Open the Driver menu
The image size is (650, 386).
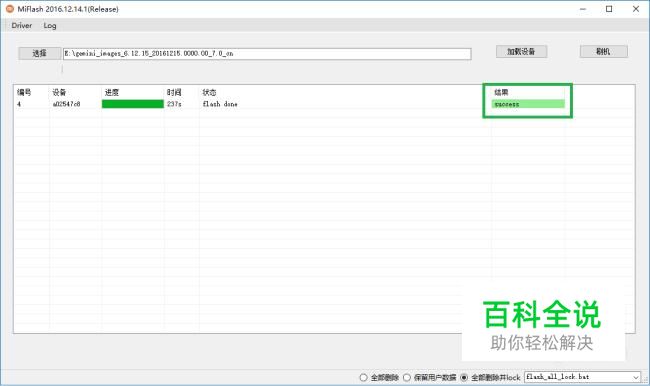tap(22, 26)
